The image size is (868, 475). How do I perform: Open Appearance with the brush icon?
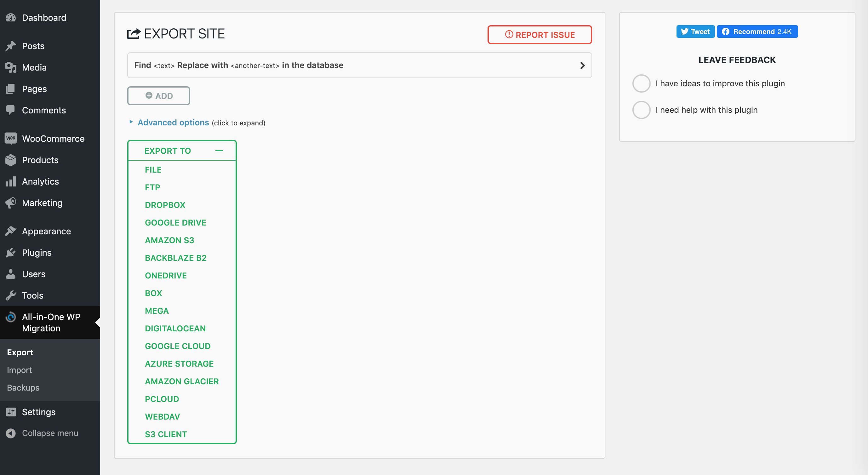point(10,231)
